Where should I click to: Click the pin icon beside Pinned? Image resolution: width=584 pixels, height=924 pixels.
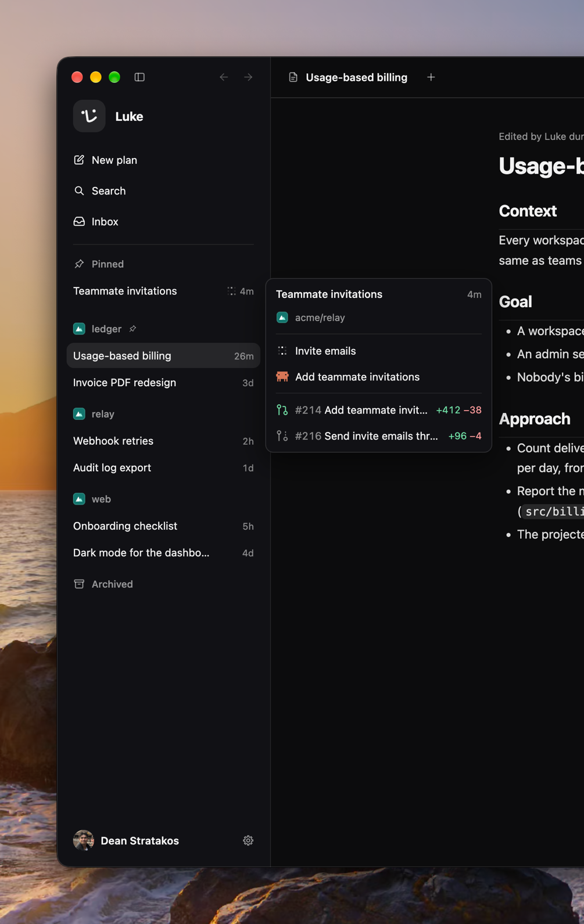tap(79, 264)
